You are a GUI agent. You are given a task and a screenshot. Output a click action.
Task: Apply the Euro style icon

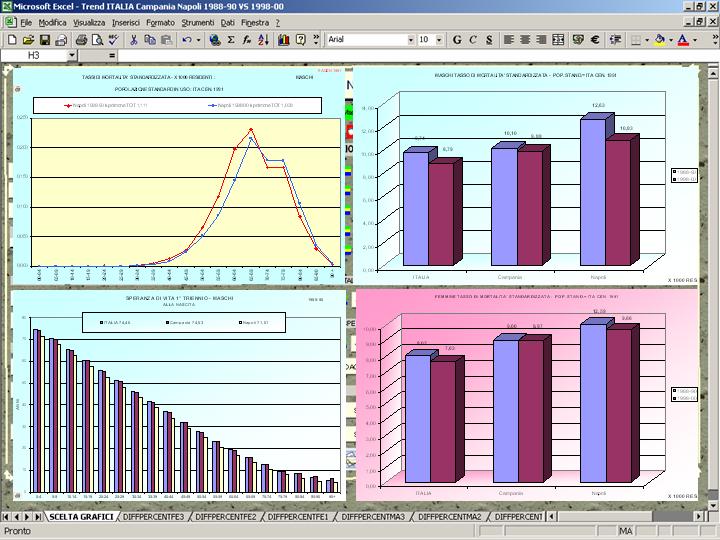click(x=595, y=40)
